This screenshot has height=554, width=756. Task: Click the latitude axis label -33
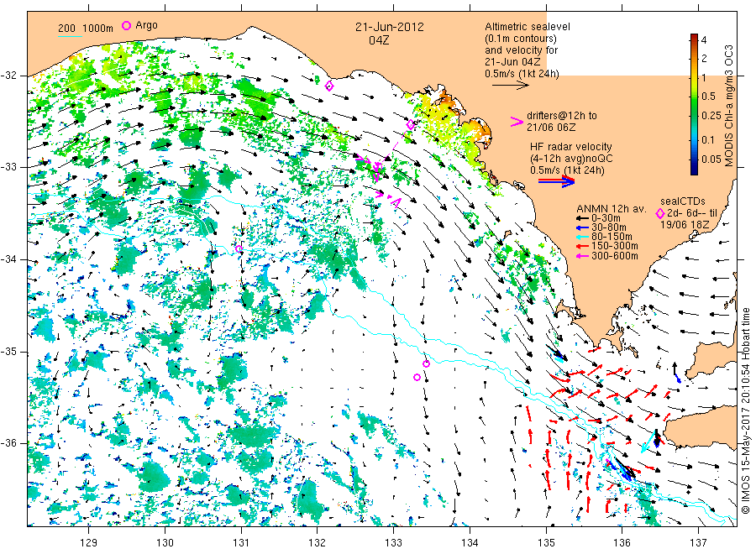(x=8, y=167)
